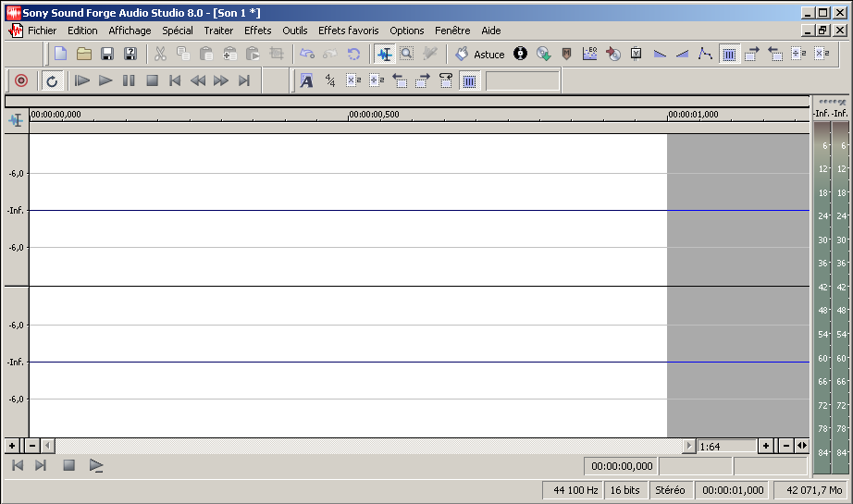Click the Extract audio from CD icon

[544, 55]
